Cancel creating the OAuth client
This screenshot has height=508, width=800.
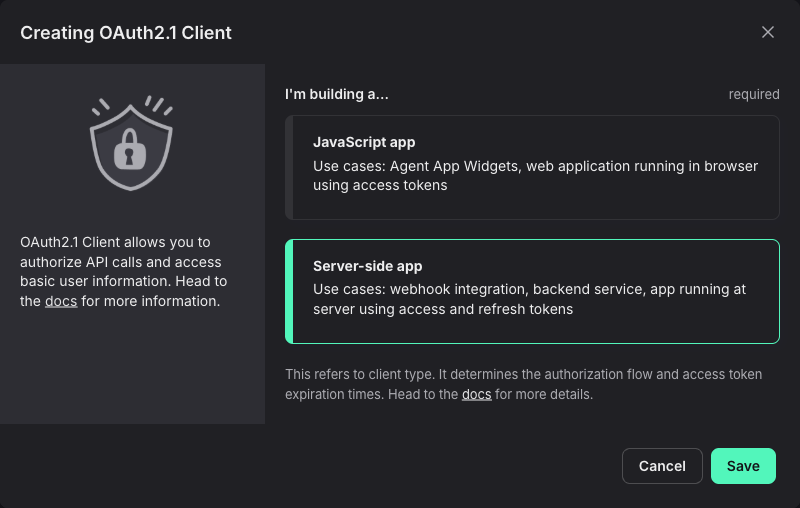click(662, 466)
